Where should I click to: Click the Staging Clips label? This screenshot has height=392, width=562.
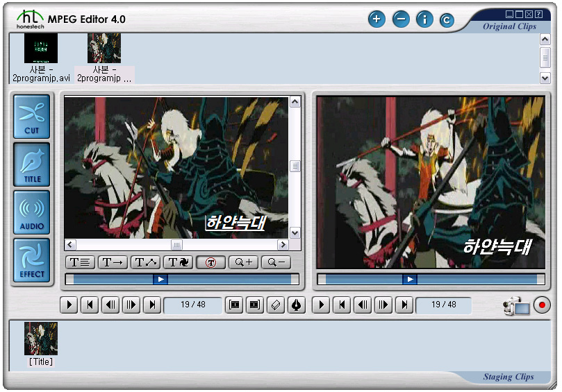509,377
